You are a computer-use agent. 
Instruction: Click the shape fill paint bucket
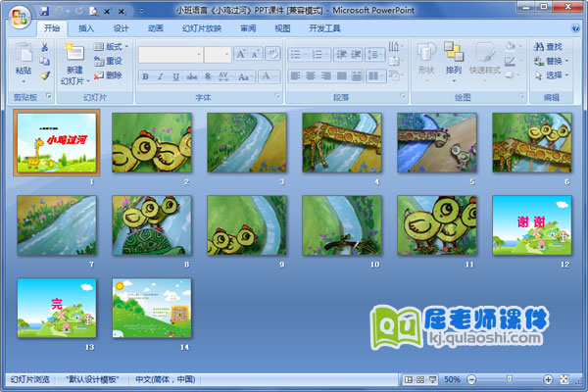(513, 46)
